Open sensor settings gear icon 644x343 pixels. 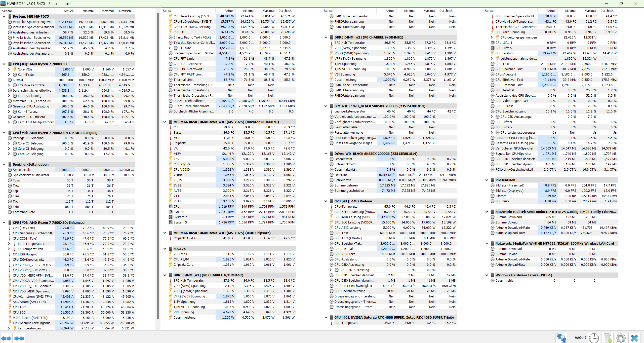pos(621,338)
